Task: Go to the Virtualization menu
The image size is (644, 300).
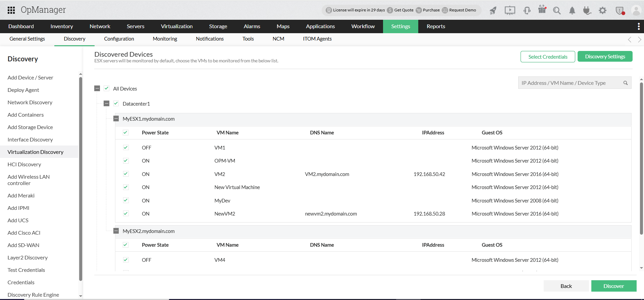Action: (x=177, y=26)
